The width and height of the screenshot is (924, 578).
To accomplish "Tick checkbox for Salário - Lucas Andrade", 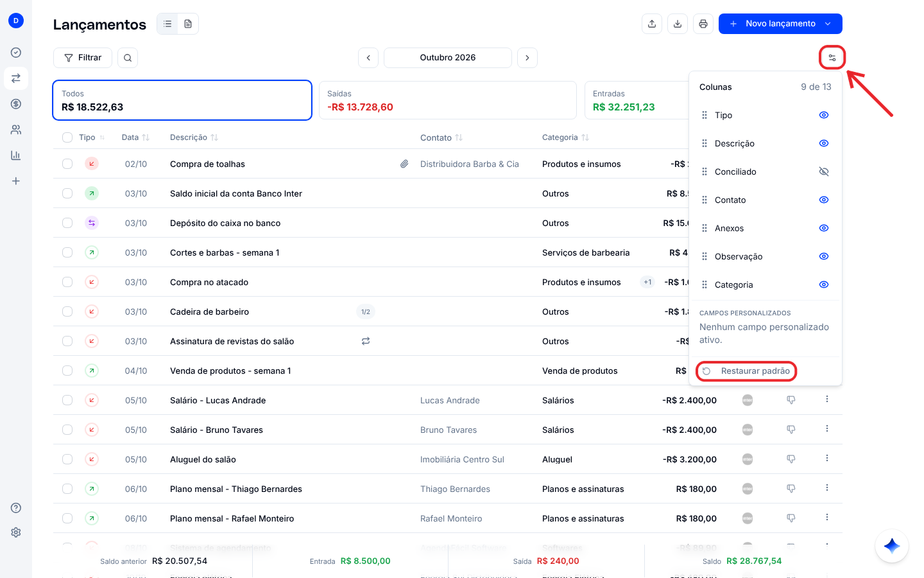I will pos(67,400).
